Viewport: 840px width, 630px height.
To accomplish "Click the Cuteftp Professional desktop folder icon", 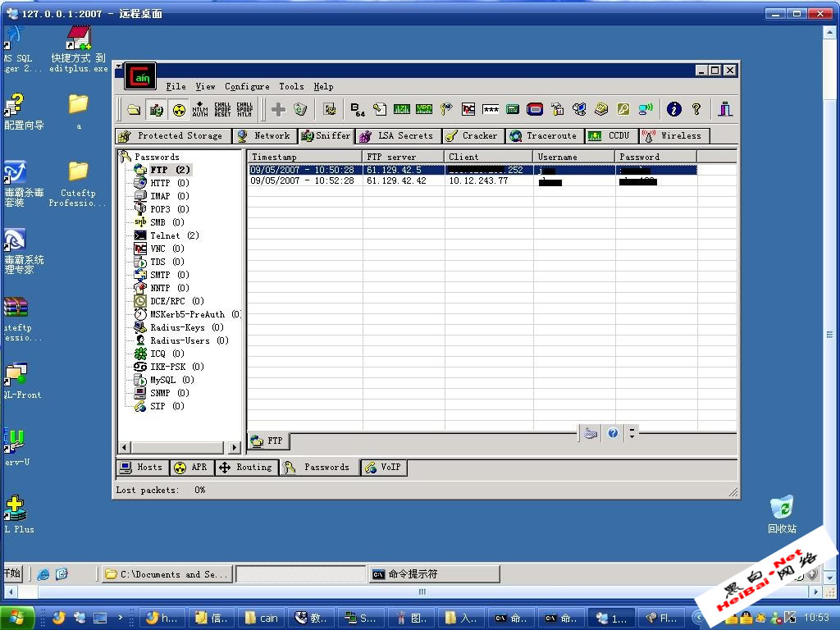I will pyautogui.click(x=78, y=184).
